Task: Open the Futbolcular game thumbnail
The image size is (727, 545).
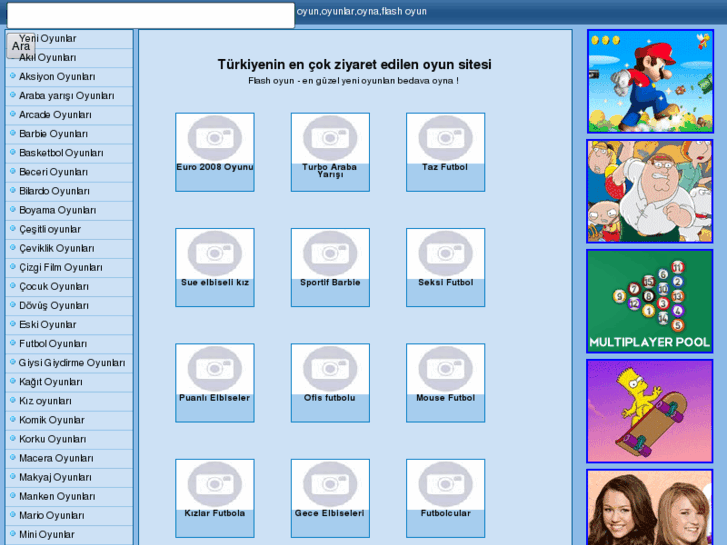Action: (x=446, y=484)
